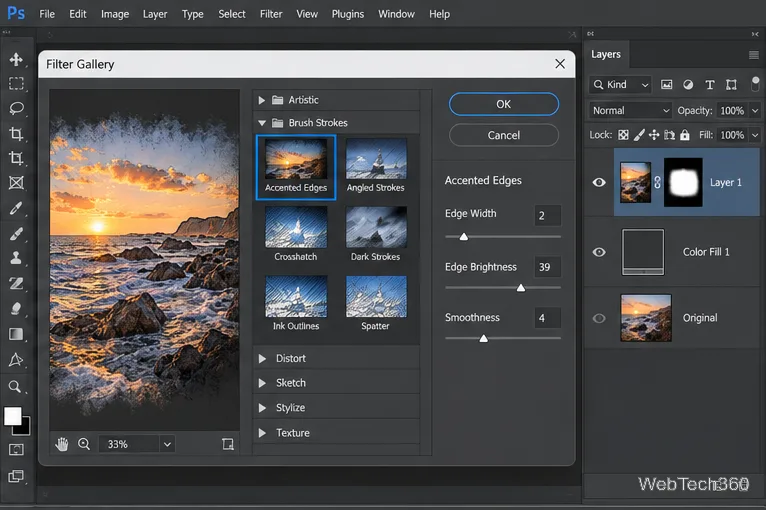Open the Normal blend mode dropdown
The image size is (766, 510).
(630, 111)
